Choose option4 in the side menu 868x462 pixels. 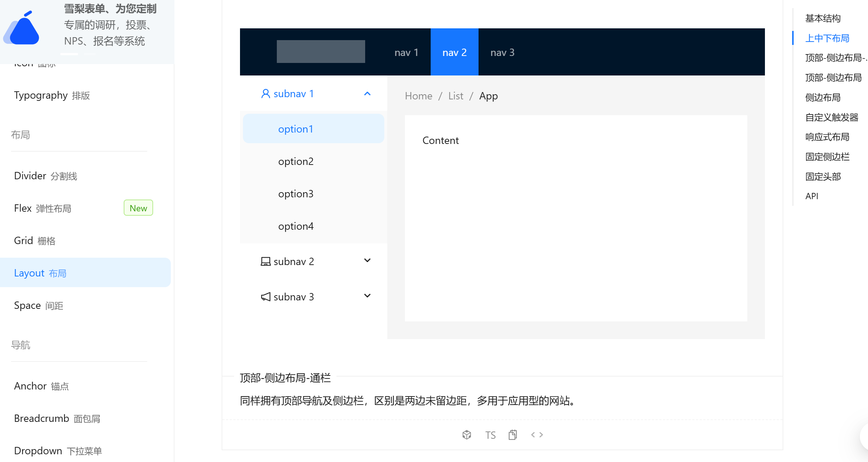pos(314,226)
